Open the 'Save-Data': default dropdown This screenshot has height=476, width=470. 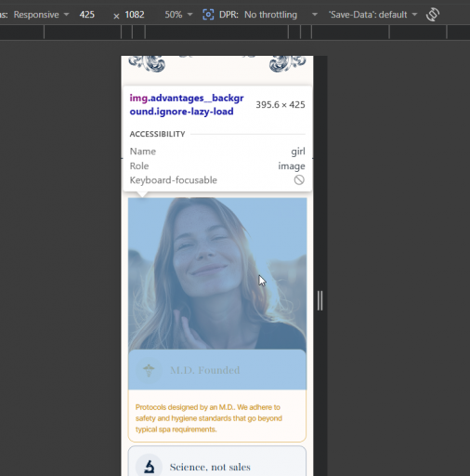(x=373, y=15)
